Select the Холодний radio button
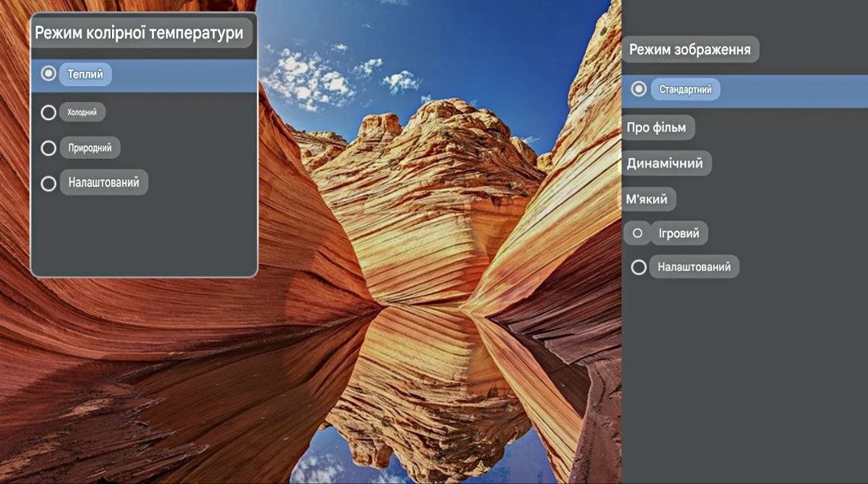Image resolution: width=868 pixels, height=484 pixels. coord(48,113)
